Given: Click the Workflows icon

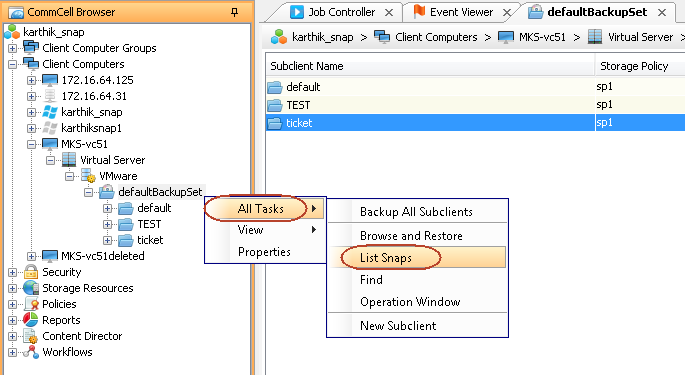Looking at the screenshot, I should coord(31,352).
